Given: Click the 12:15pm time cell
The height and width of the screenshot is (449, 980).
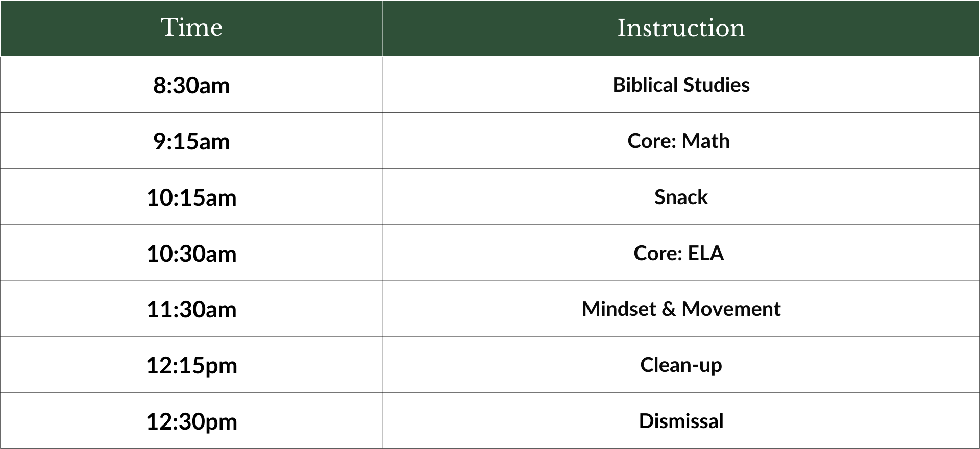Looking at the screenshot, I should [191, 365].
